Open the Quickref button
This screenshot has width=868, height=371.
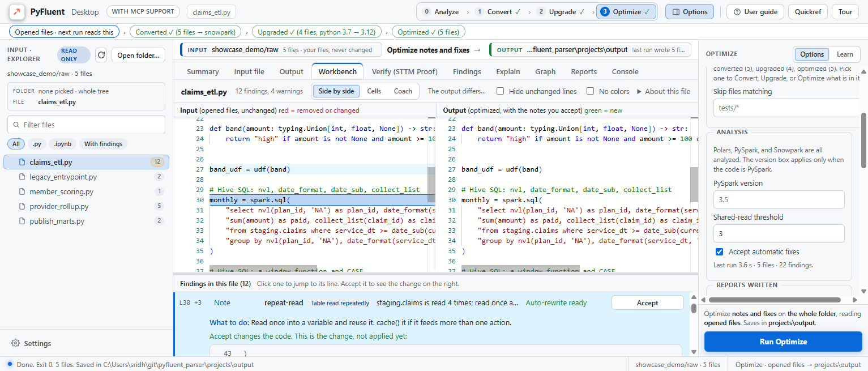point(808,11)
